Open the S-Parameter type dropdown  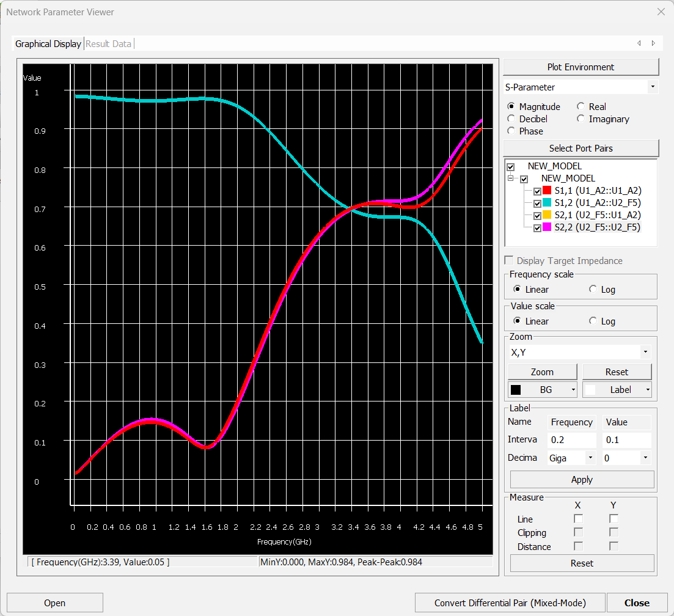coord(653,87)
